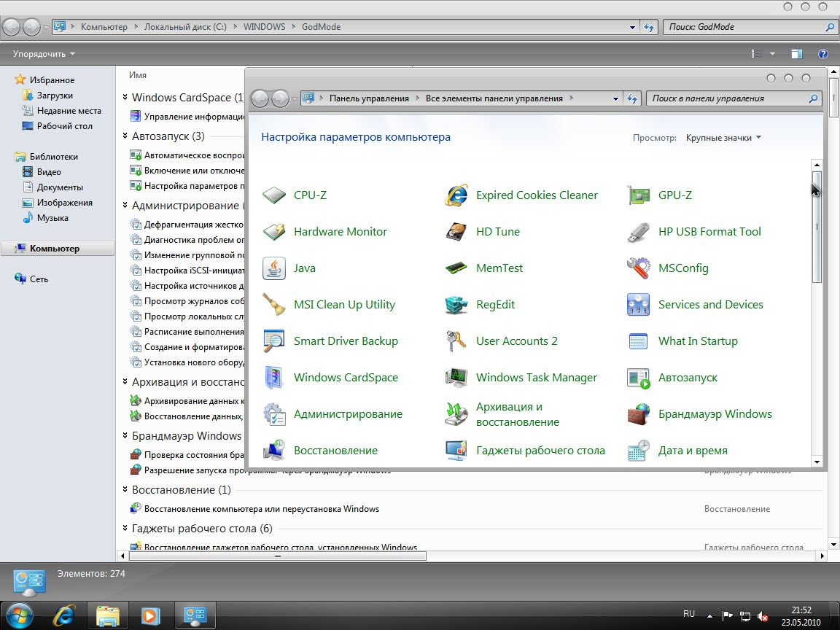840x630 pixels.
Task: Expand the view mode dropdown 'Крупные значки'
Action: click(x=723, y=138)
